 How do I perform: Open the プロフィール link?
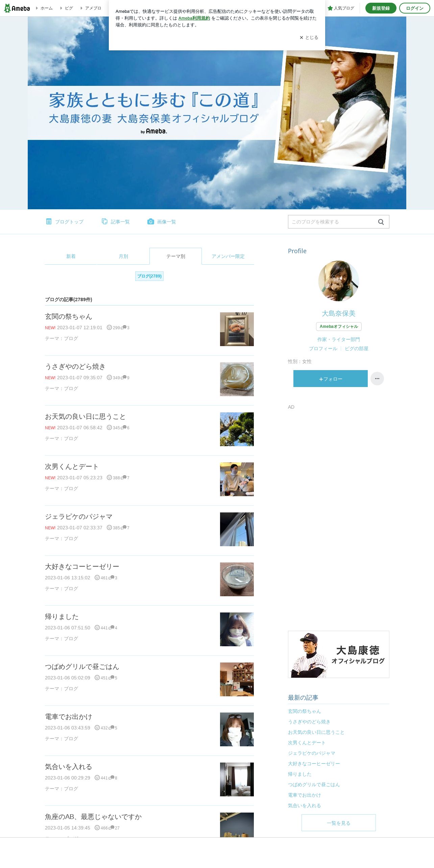323,348
